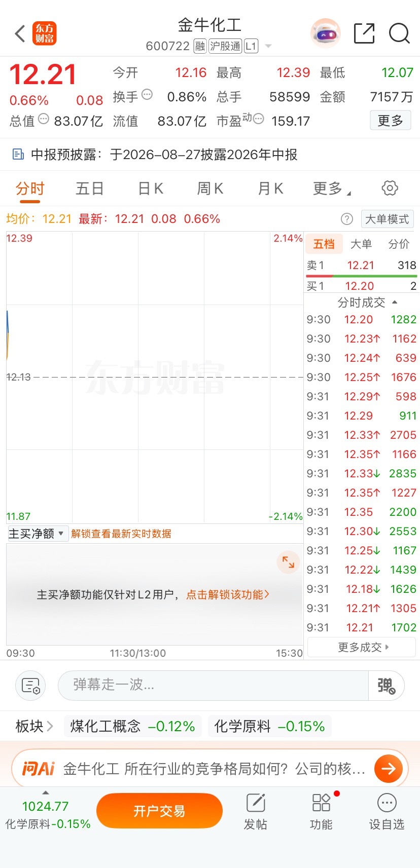Tap the share icon
Image resolution: width=420 pixels, height=868 pixels.
coord(364,33)
